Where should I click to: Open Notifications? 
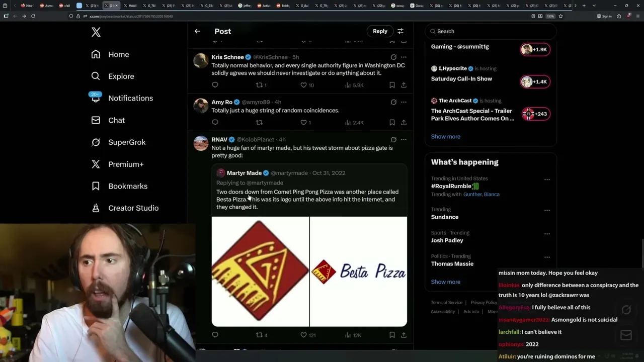coord(122,98)
